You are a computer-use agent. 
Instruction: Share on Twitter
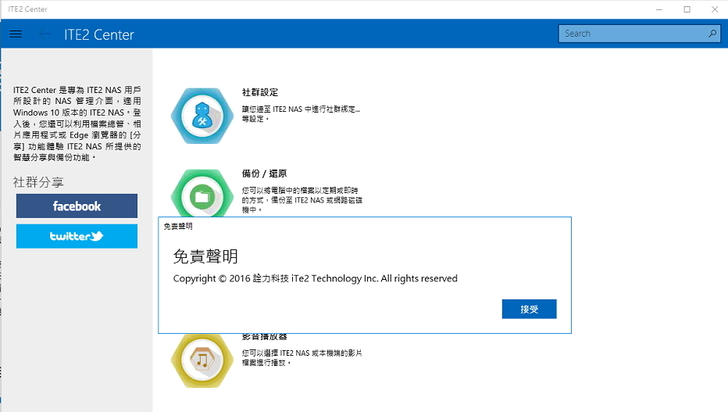(x=77, y=236)
